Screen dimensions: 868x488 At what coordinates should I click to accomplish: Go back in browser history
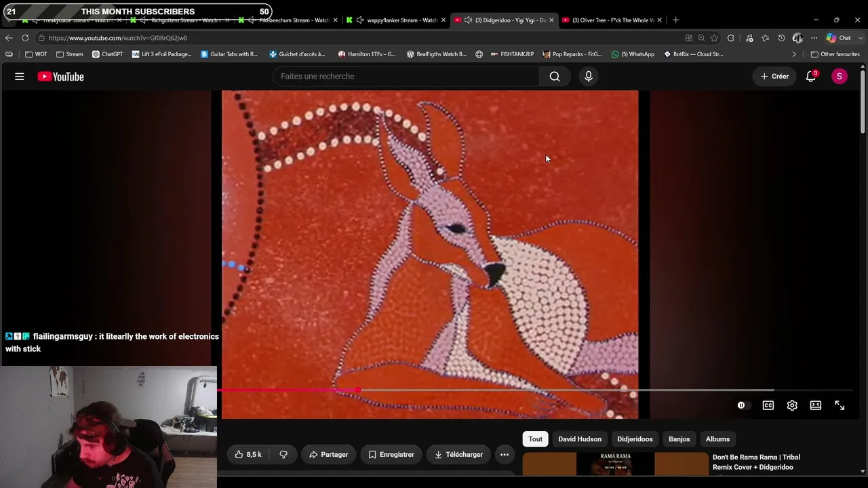click(9, 38)
